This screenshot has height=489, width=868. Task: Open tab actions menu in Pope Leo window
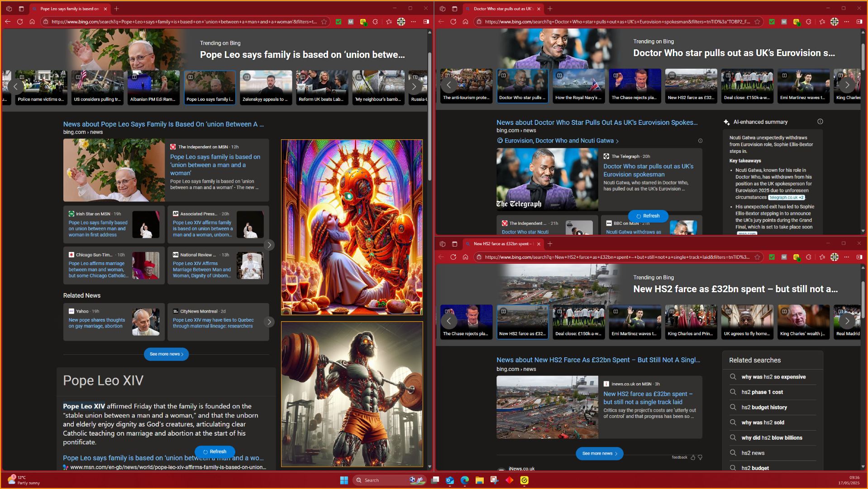point(21,9)
